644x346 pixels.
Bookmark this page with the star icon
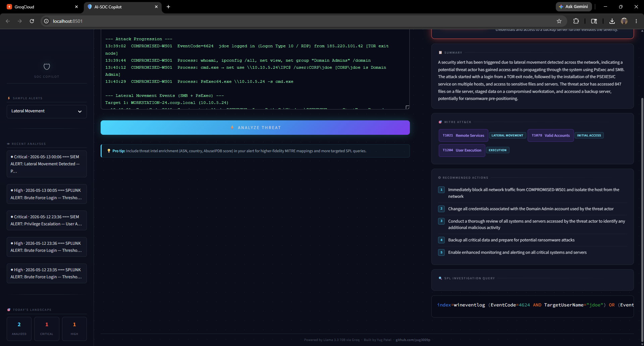point(559,21)
